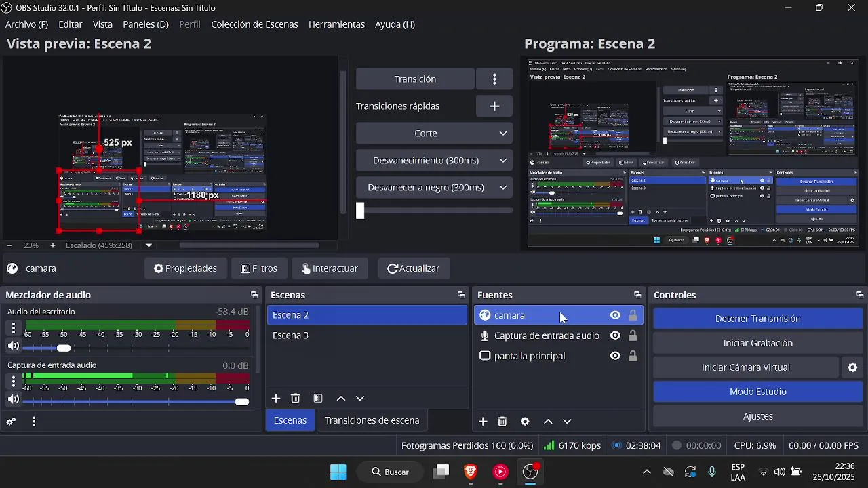The height and width of the screenshot is (488, 868).
Task: Switch to Escenas tab
Action: pyautogui.click(x=290, y=420)
